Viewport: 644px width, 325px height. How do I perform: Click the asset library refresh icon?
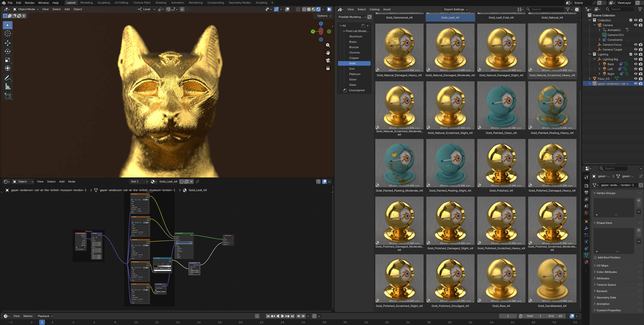coord(369,17)
